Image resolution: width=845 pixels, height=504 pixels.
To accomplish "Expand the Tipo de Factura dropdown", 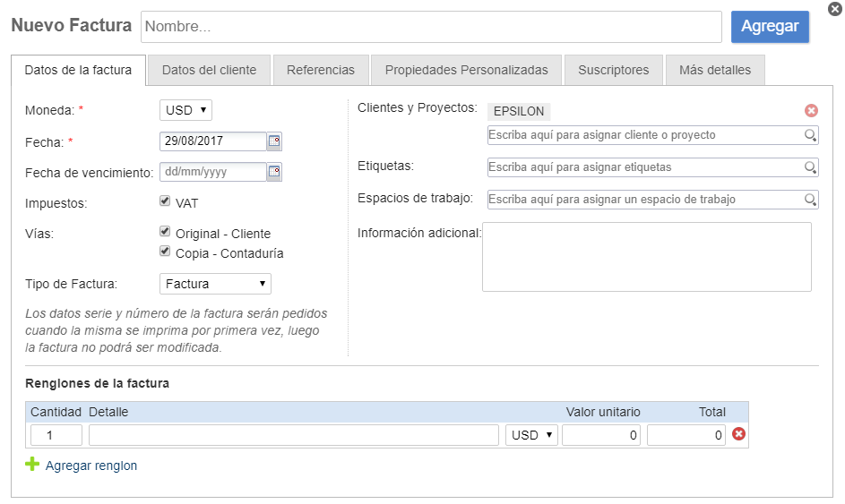I will point(215,284).
